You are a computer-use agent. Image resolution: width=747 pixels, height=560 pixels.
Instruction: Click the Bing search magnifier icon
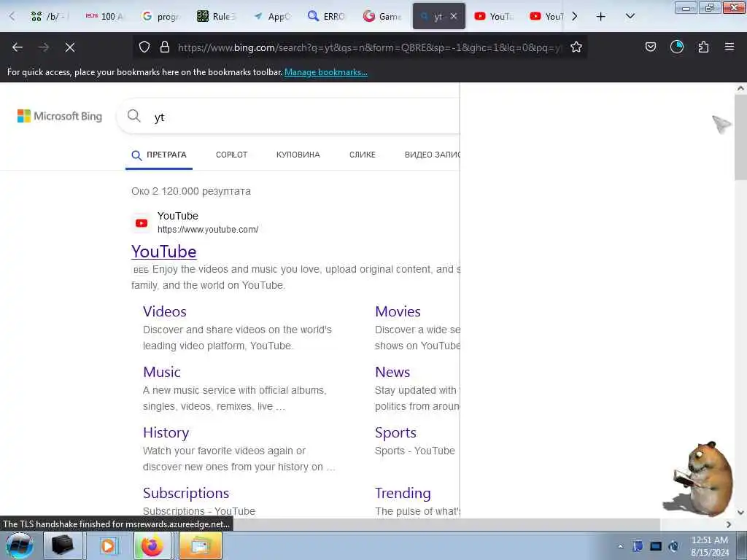(134, 116)
